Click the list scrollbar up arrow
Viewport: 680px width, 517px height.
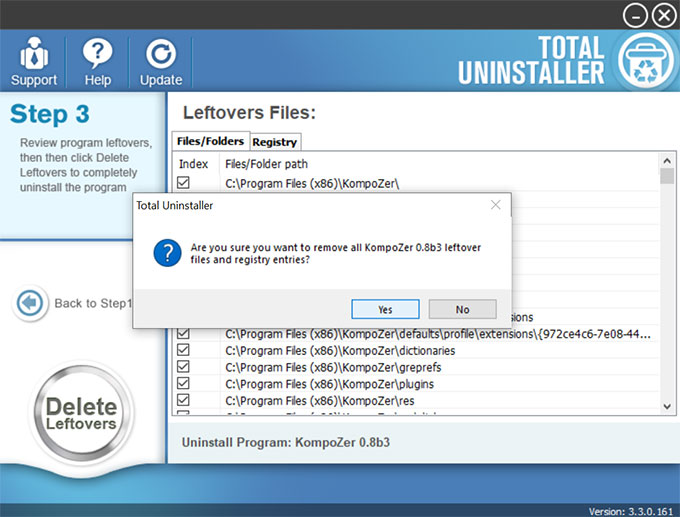[x=667, y=161]
